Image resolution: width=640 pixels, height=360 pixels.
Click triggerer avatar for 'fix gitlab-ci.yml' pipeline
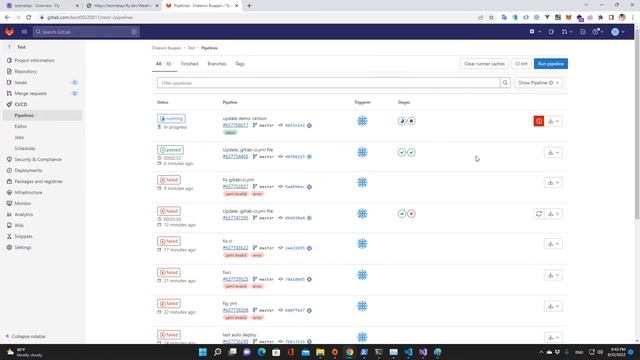pyautogui.click(x=362, y=182)
